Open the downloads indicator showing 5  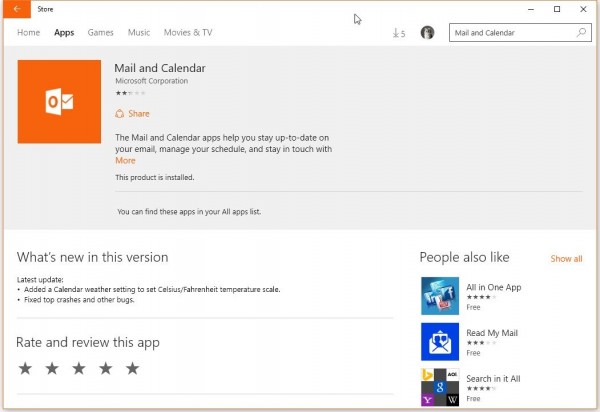[x=399, y=33]
